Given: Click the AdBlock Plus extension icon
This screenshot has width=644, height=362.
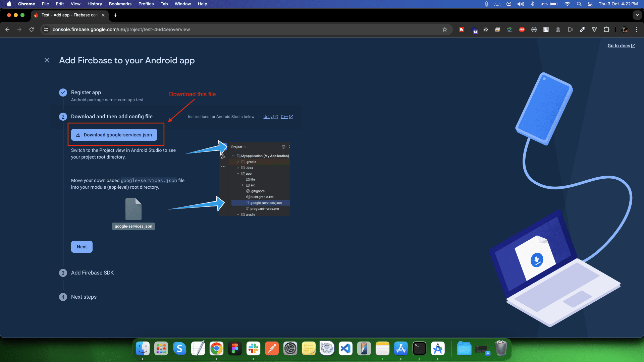Looking at the screenshot, I should coord(522,29).
